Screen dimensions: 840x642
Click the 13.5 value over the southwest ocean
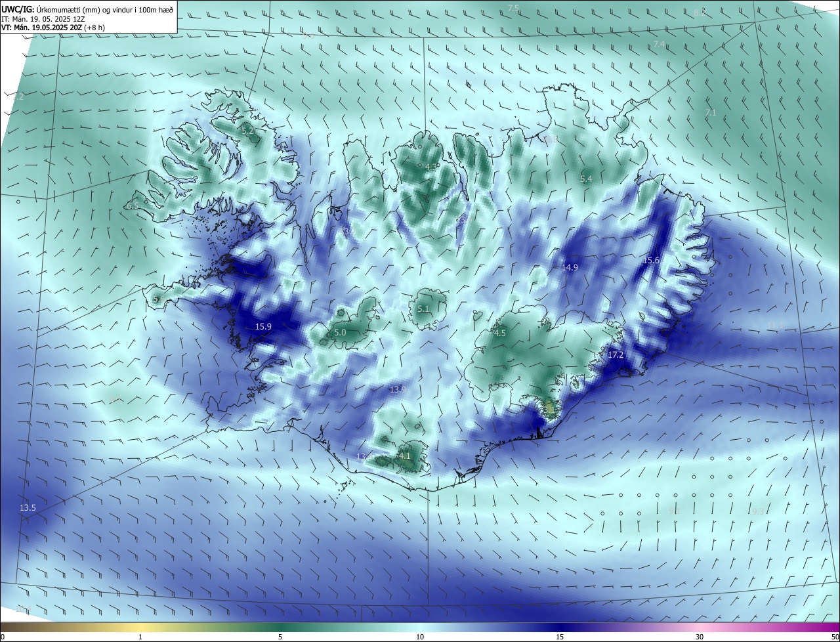28,508
